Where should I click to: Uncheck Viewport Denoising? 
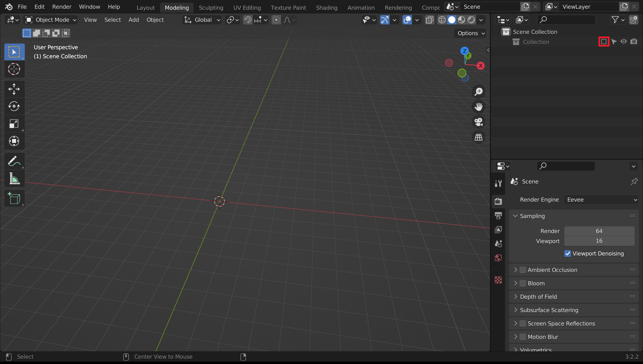tap(568, 253)
